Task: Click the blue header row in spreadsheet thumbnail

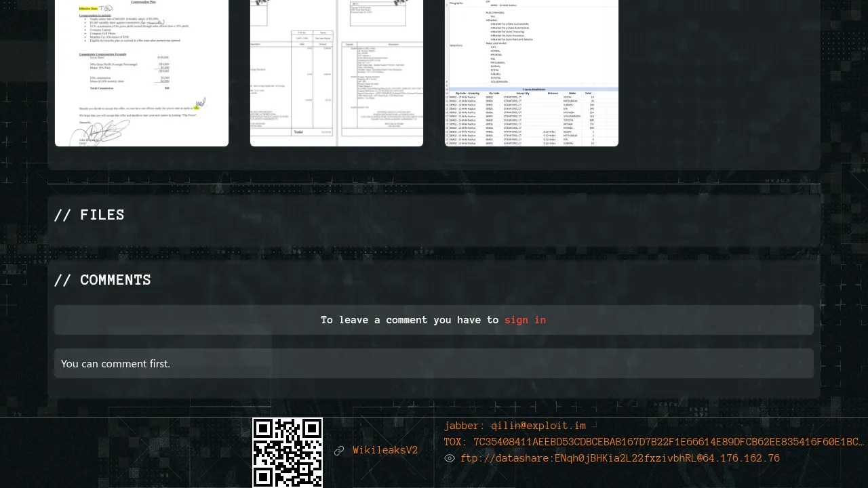Action: pos(532,89)
